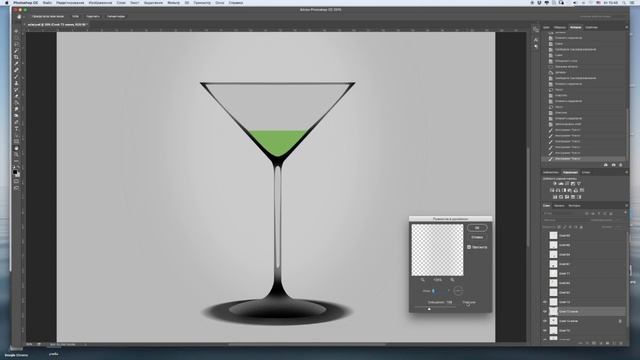640x360 pixels.
Task: Create new snapshot in History panel
Action: [613, 165]
